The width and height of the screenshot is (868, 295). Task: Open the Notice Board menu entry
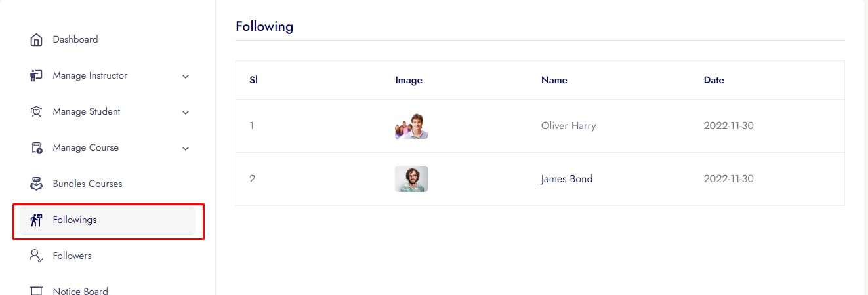(80, 291)
